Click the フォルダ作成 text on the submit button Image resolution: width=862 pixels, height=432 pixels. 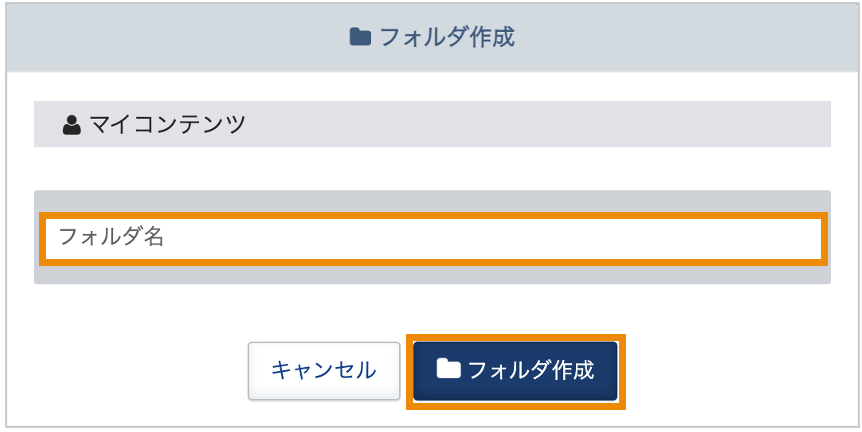[x=531, y=370]
